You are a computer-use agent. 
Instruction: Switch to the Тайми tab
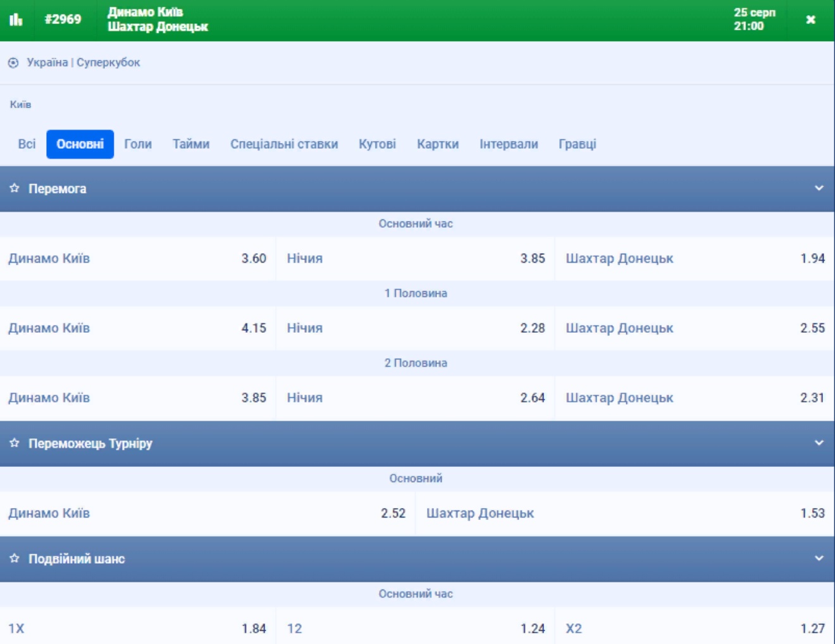tap(191, 144)
